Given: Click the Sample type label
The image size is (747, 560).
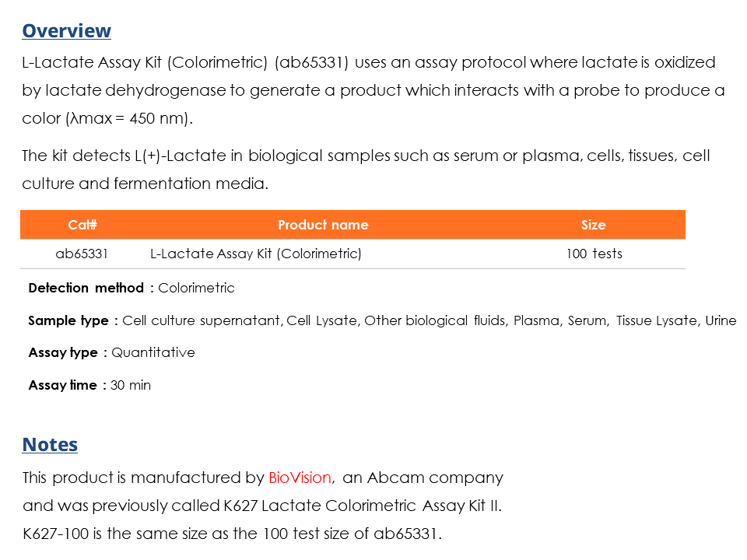Looking at the screenshot, I should (68, 320).
